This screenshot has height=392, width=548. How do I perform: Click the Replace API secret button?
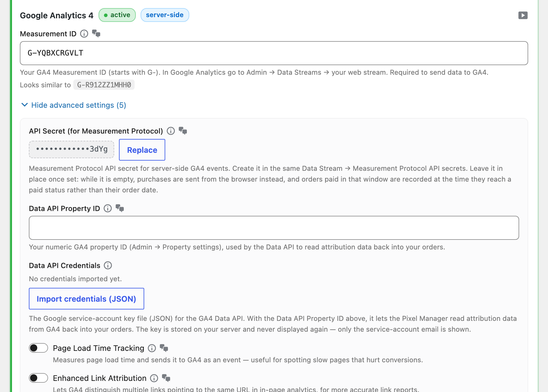click(142, 150)
